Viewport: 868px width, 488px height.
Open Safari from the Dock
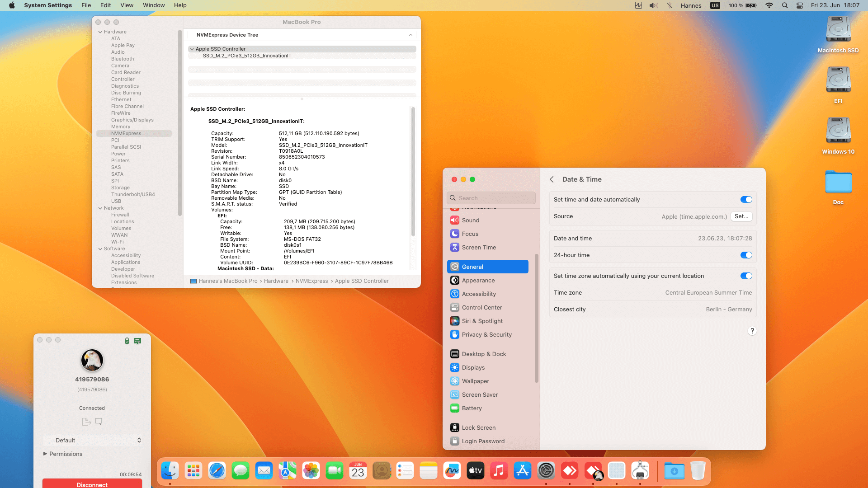click(x=217, y=471)
